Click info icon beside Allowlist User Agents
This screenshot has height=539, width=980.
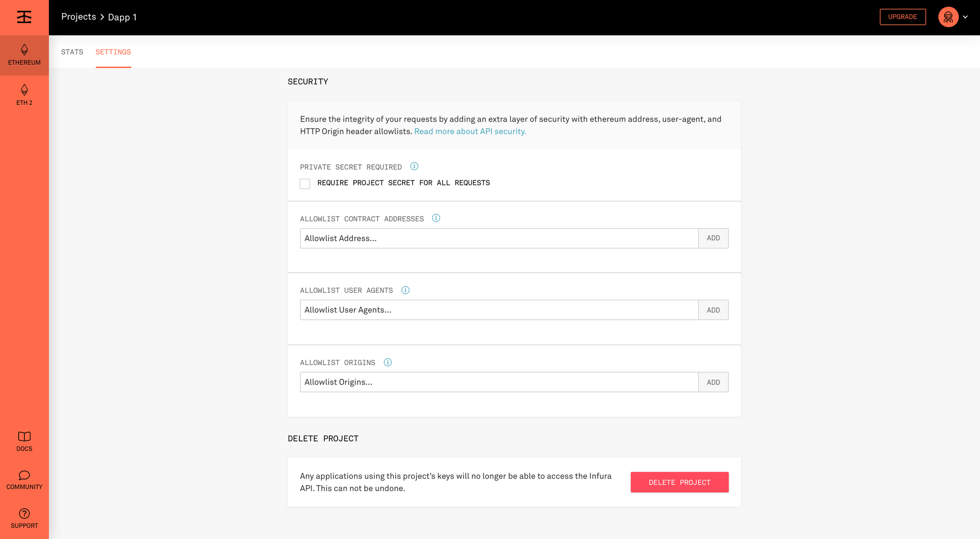click(405, 290)
